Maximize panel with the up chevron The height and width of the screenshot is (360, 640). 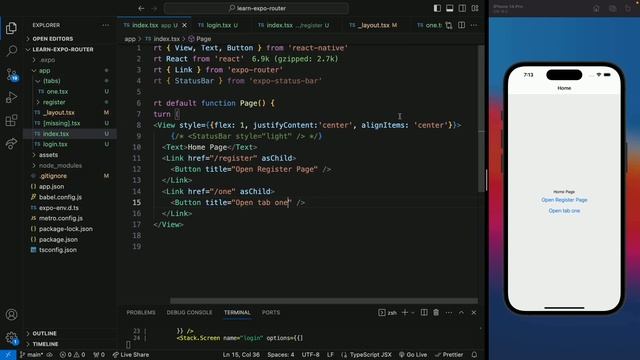[x=461, y=312]
